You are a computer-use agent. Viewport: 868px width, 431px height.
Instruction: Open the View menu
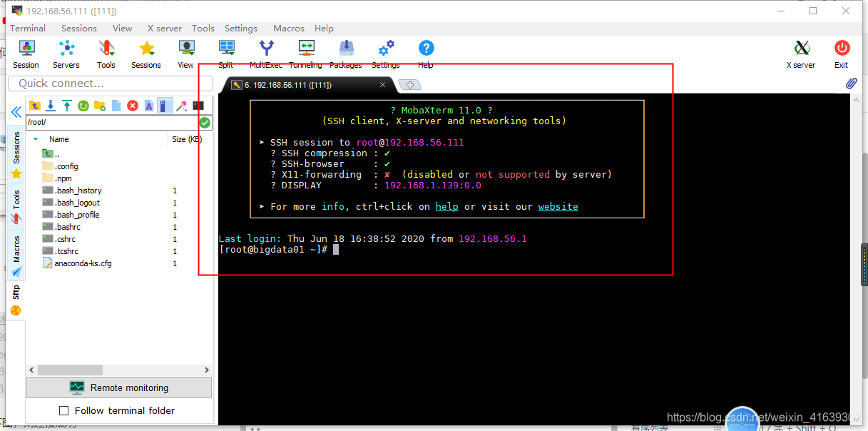click(x=122, y=28)
